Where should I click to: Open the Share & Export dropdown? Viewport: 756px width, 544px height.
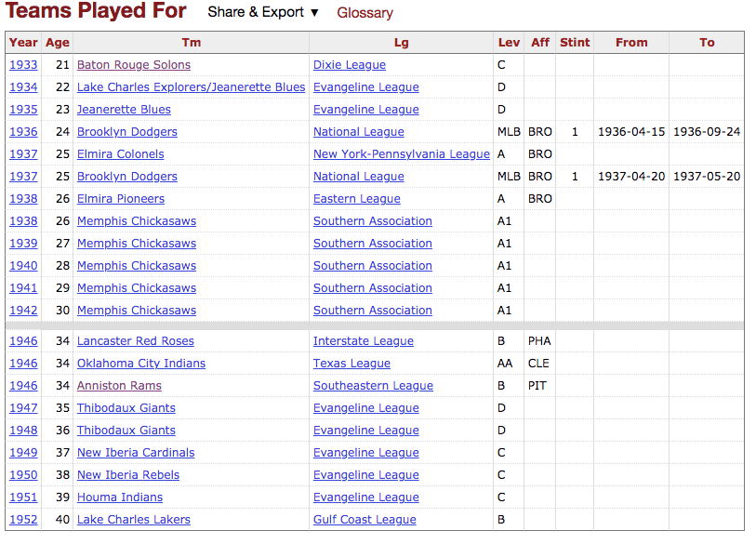pyautogui.click(x=263, y=13)
